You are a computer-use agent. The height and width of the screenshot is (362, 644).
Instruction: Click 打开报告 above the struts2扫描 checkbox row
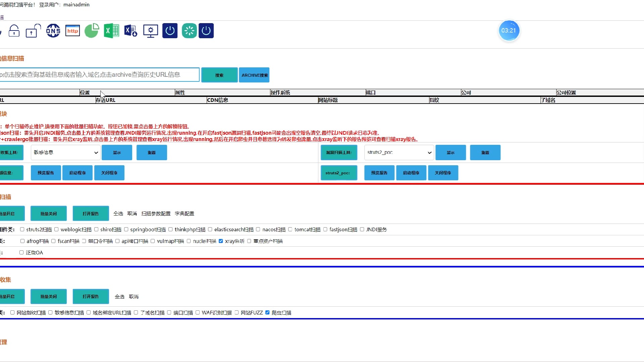(x=91, y=214)
